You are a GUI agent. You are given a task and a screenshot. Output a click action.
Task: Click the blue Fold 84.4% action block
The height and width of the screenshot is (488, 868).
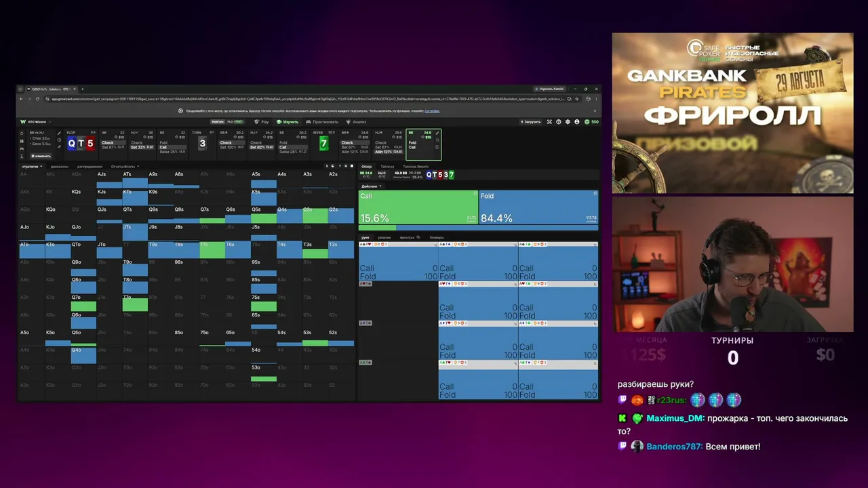538,207
